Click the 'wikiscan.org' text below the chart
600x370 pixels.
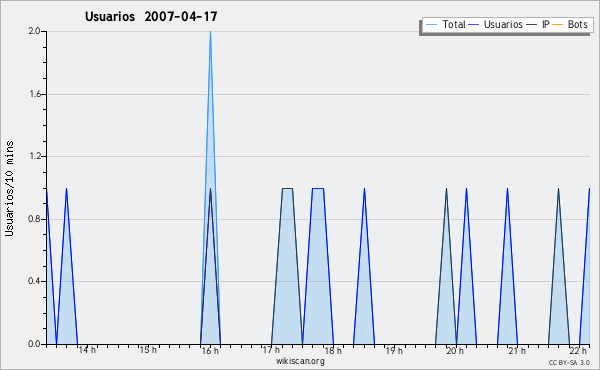(x=300, y=361)
